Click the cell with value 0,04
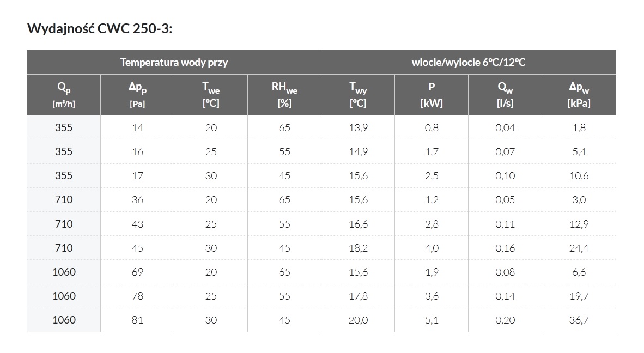Image resolution: width=644 pixels, height=353 pixels. pos(505,128)
